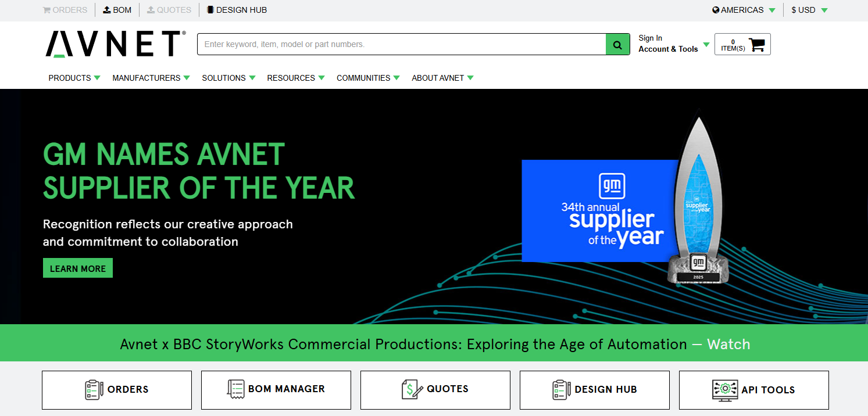Click the Avnet logo
Screen dimensions: 868x416
point(116,44)
